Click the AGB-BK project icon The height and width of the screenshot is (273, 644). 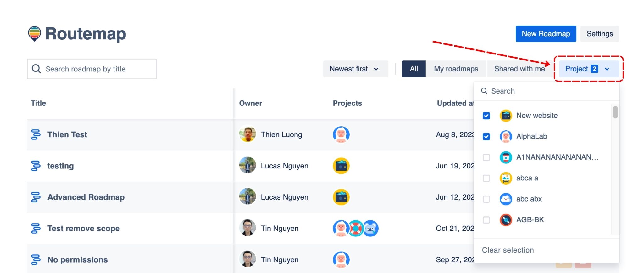tap(506, 220)
